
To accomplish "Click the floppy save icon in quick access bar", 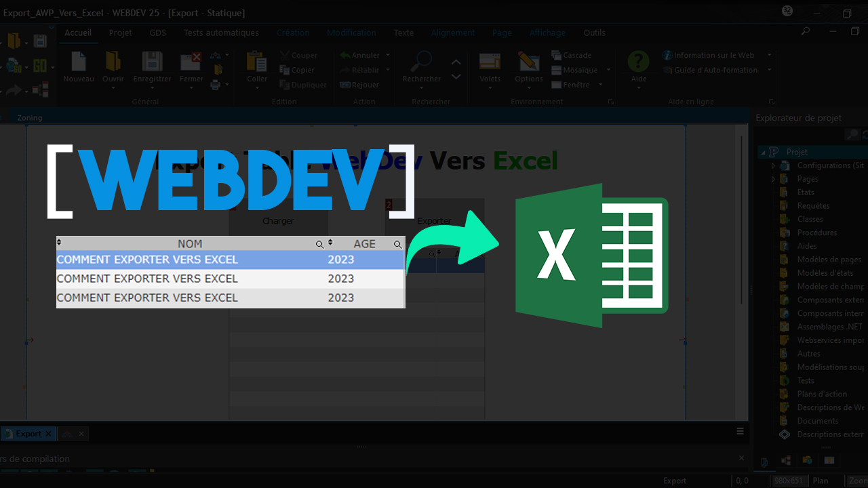I will click(x=40, y=41).
